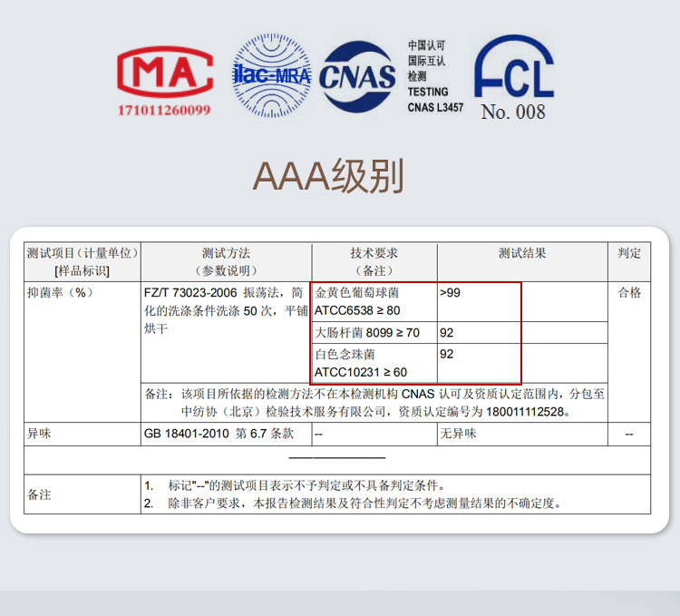Click the CMA number 171011260099

pos(164,111)
